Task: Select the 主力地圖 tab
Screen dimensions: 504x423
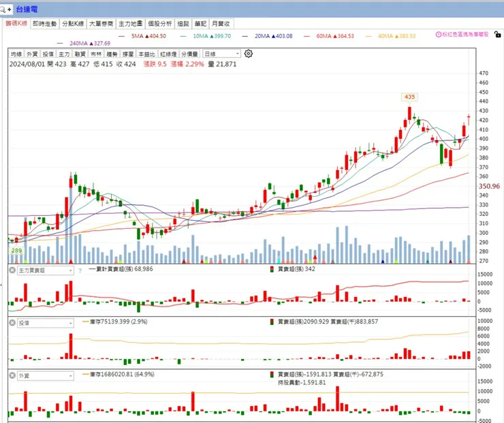Action: 130,24
